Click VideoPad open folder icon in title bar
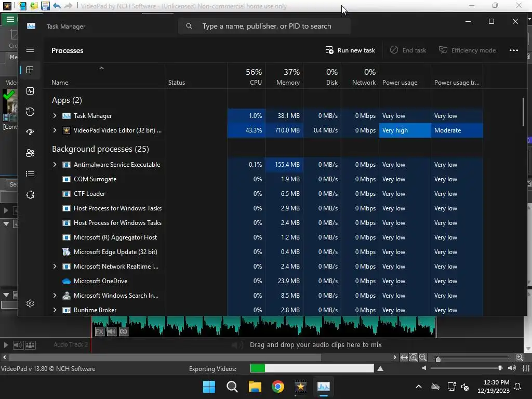 [34, 6]
